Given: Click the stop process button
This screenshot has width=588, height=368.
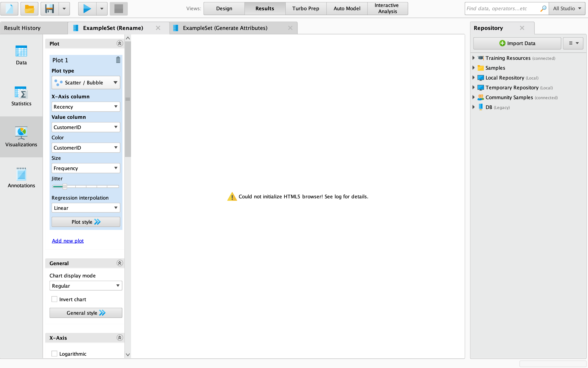Looking at the screenshot, I should point(119,9).
